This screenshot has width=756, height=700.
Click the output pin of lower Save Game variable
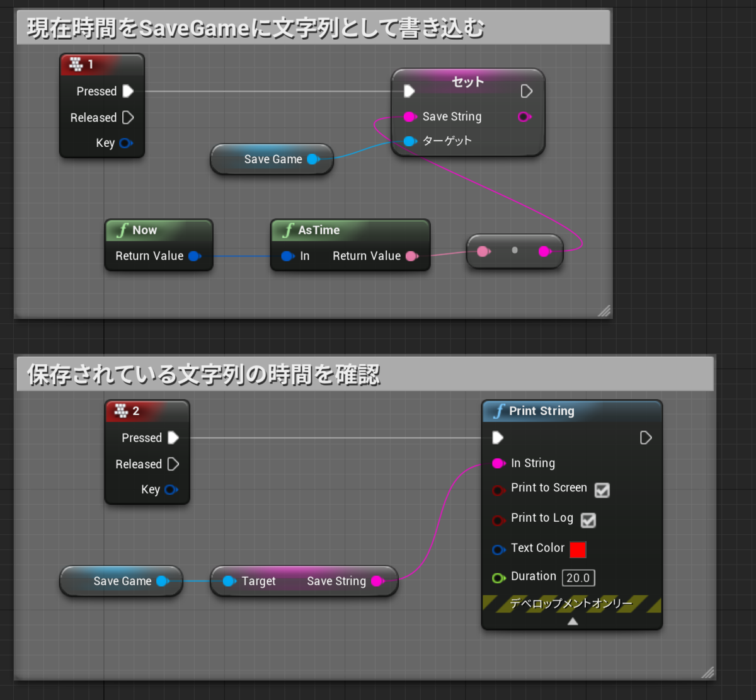tap(163, 581)
